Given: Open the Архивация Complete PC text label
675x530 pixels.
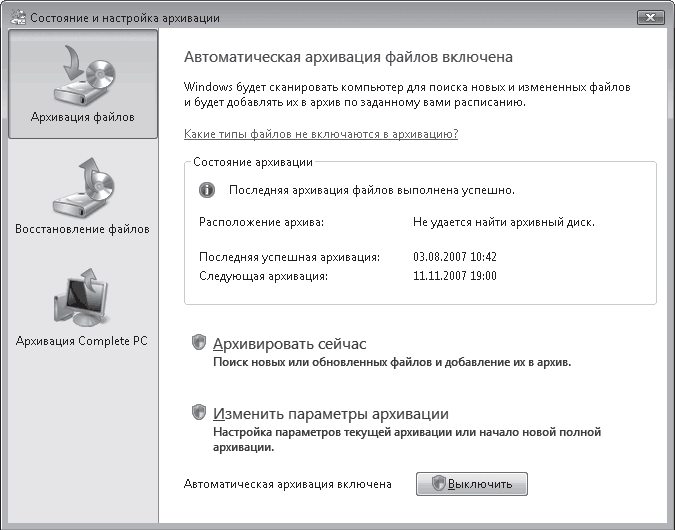Looking at the screenshot, I should (x=82, y=341).
